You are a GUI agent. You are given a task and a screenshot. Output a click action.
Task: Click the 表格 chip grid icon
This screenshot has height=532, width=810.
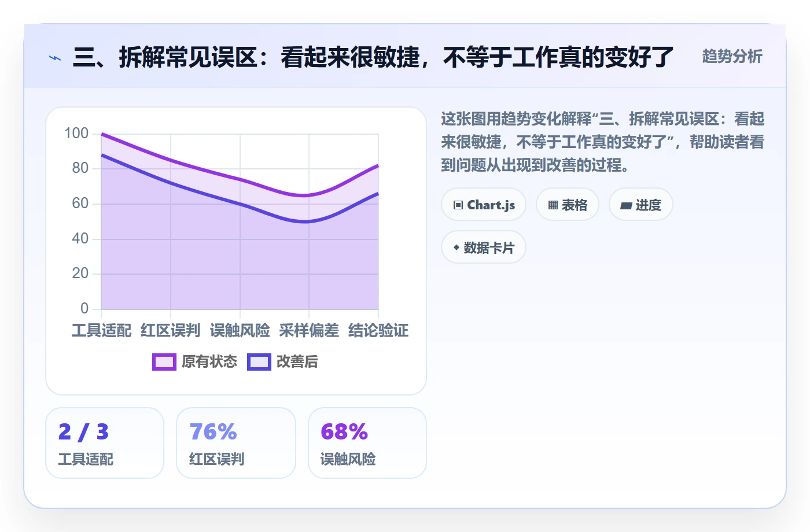[x=553, y=205]
